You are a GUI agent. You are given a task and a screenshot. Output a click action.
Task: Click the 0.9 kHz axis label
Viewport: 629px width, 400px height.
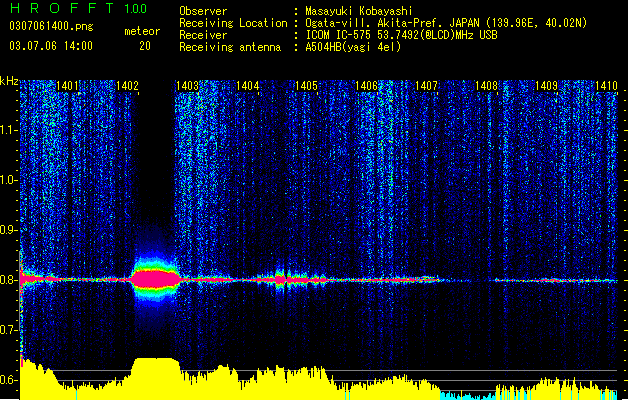[9, 230]
